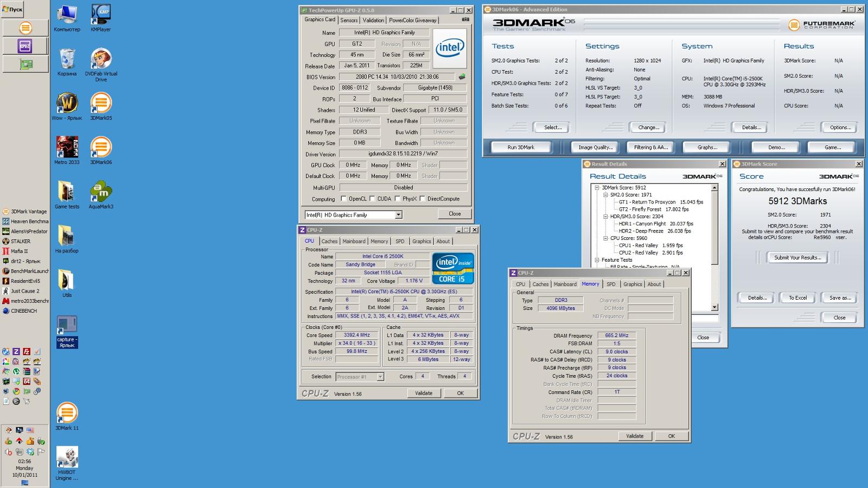Click Close button in GPU-Z
The width and height of the screenshot is (868, 488).
point(455,214)
